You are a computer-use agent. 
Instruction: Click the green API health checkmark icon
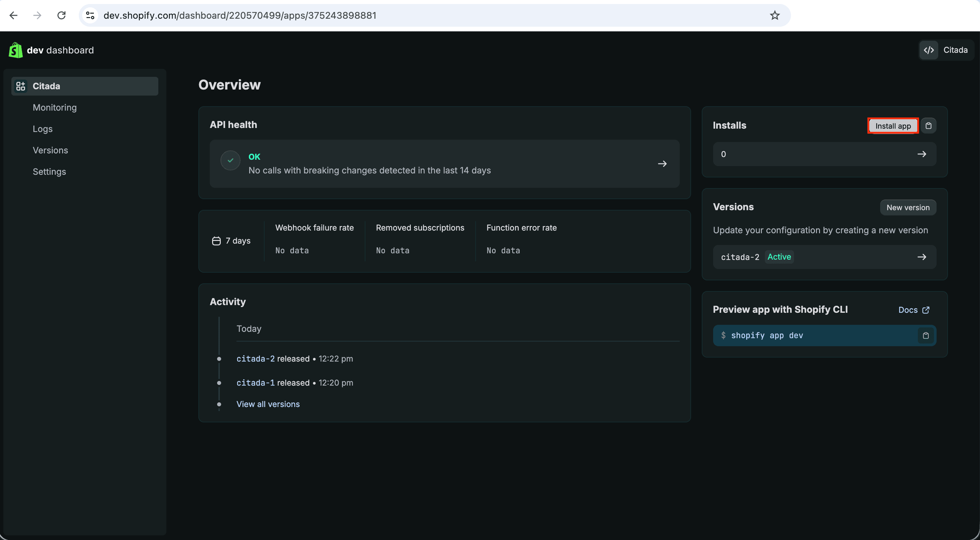pos(230,160)
